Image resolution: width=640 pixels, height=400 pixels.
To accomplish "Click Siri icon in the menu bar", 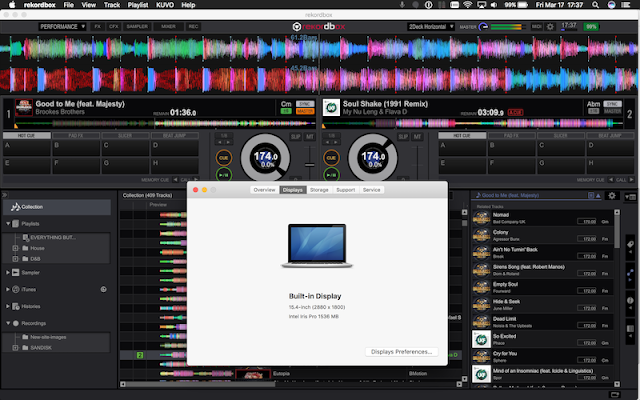I will (x=611, y=5).
